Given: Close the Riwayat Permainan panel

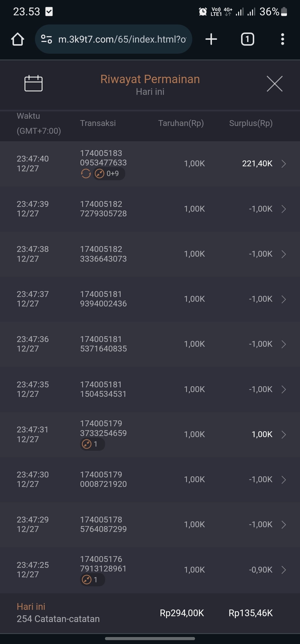Looking at the screenshot, I should pos(274,83).
